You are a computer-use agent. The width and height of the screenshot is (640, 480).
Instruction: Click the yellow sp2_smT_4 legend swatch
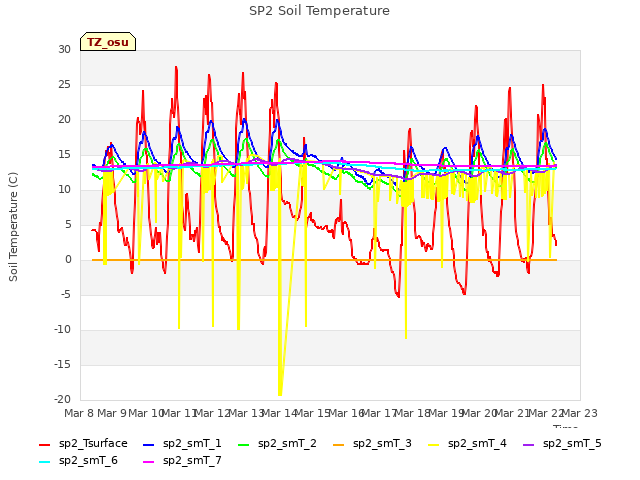pyautogui.click(x=434, y=444)
